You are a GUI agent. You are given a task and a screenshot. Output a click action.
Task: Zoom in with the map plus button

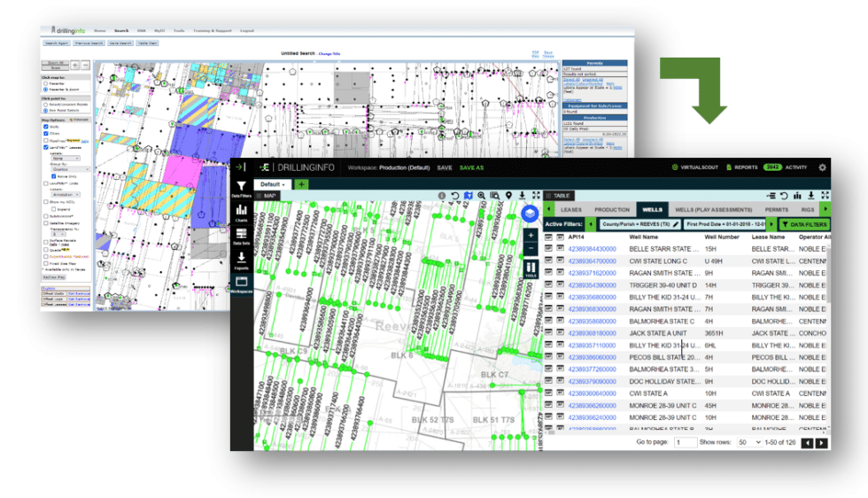click(530, 236)
